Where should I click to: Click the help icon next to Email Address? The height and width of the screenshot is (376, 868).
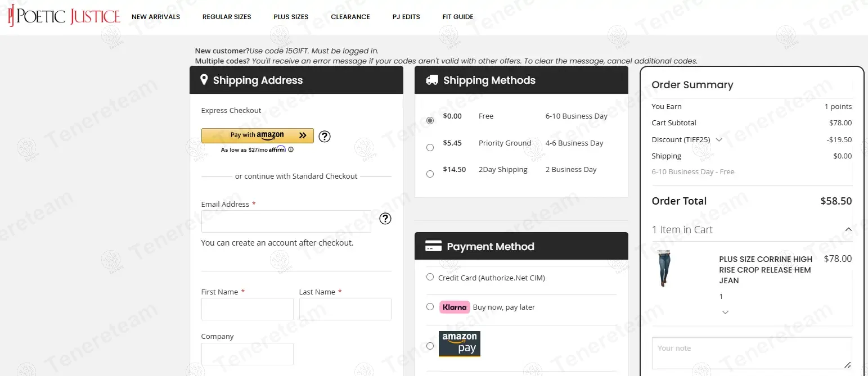point(385,219)
